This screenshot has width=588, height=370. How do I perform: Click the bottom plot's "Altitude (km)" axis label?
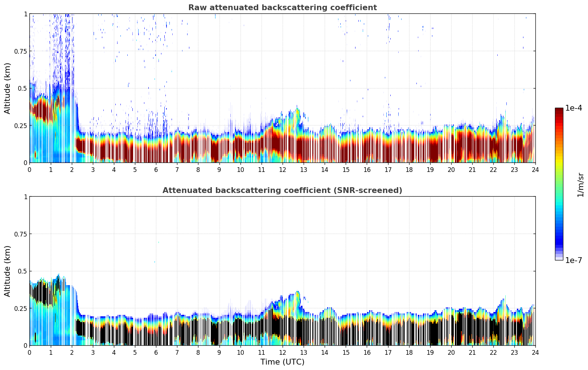8,271
